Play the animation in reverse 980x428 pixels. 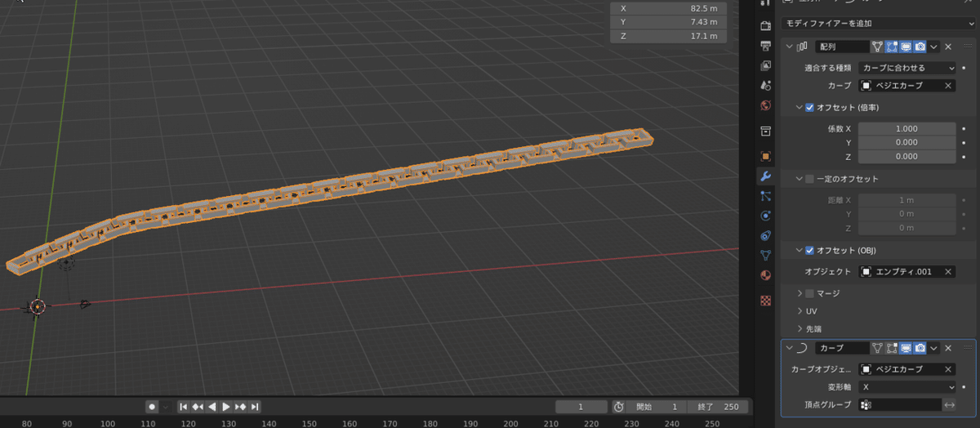point(212,406)
